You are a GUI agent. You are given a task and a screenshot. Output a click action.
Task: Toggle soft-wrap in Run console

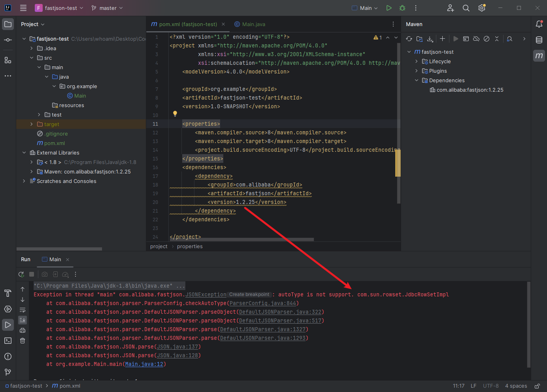pyautogui.click(x=23, y=310)
